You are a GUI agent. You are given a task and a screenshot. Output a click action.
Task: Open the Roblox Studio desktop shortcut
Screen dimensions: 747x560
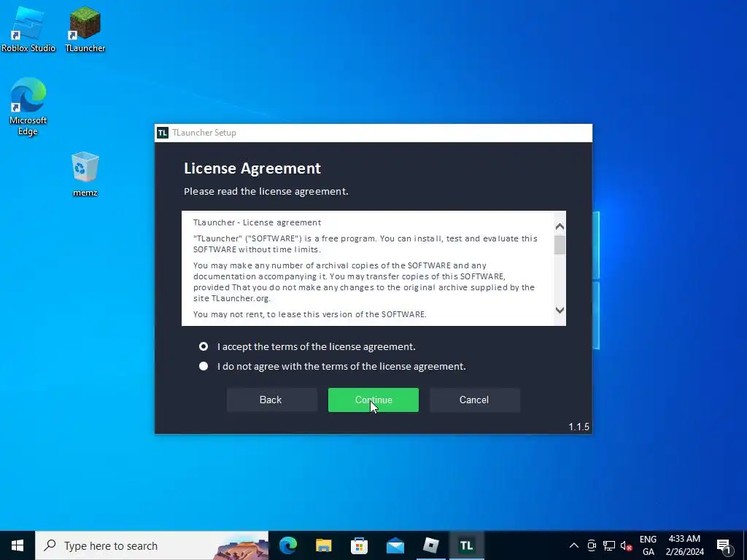click(28, 28)
